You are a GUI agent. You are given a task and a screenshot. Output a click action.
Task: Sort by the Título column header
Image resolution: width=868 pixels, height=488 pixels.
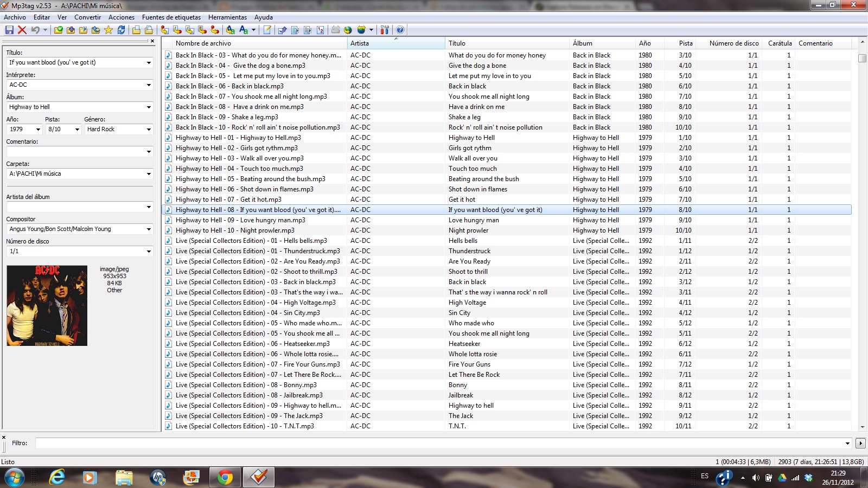click(507, 43)
